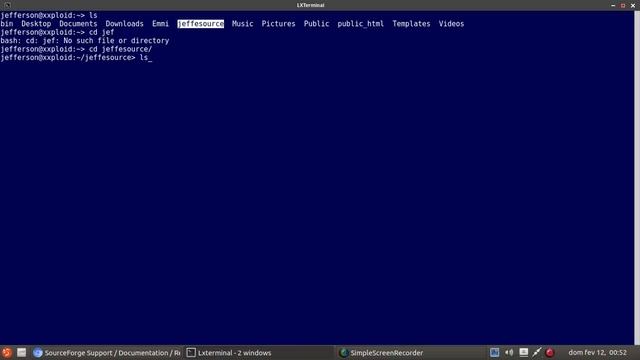Open the clock showing dom fev 12, 00:52
The image size is (640, 360).
tap(598, 353)
